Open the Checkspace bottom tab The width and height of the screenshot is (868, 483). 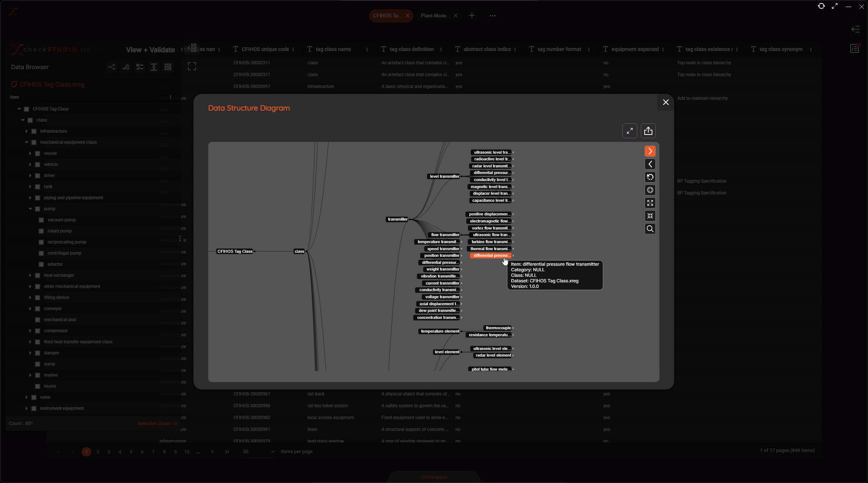pyautogui.click(x=434, y=477)
